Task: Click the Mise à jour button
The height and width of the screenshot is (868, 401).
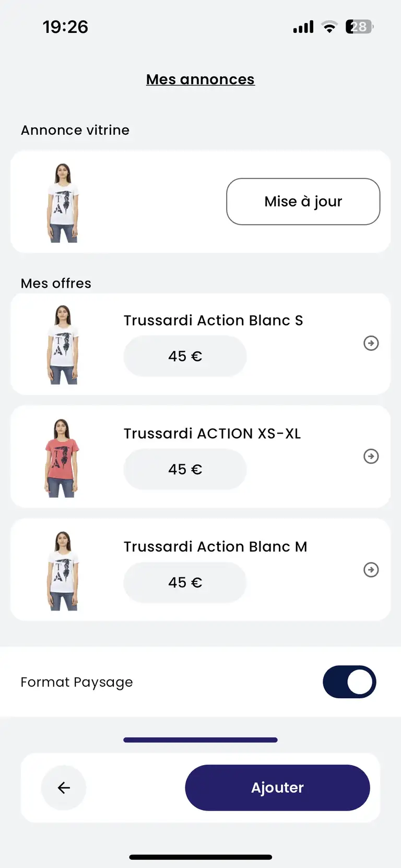Action: tap(303, 202)
